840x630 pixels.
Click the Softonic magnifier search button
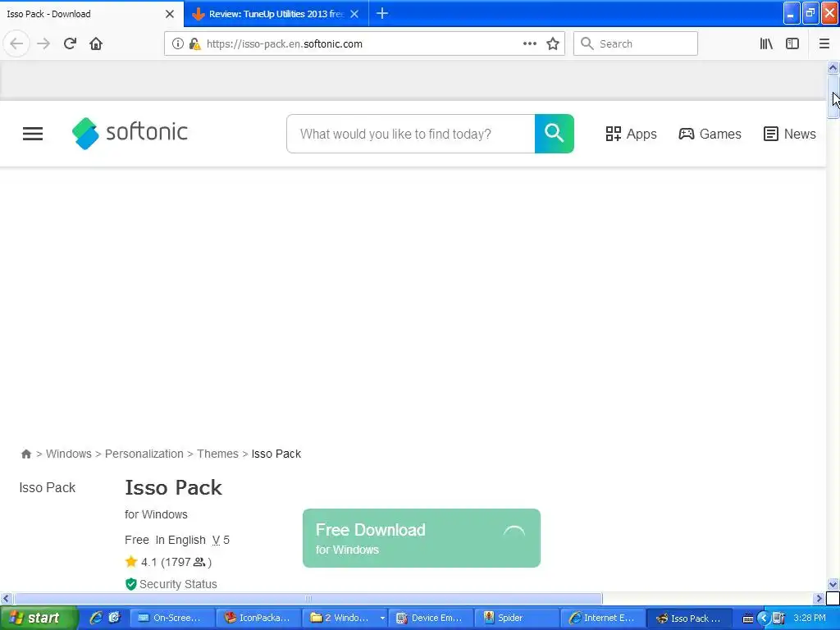point(554,134)
